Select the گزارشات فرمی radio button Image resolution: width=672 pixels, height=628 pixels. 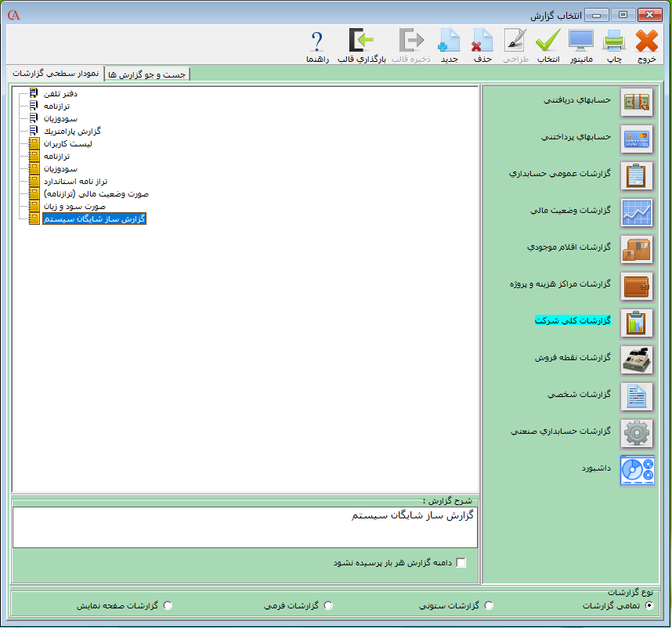328,605
